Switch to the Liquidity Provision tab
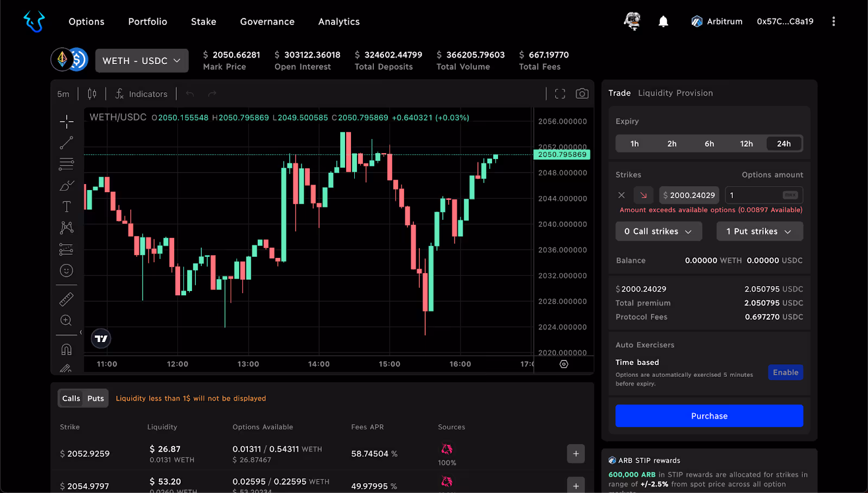Screen dimensions: 868x493 click(x=675, y=93)
